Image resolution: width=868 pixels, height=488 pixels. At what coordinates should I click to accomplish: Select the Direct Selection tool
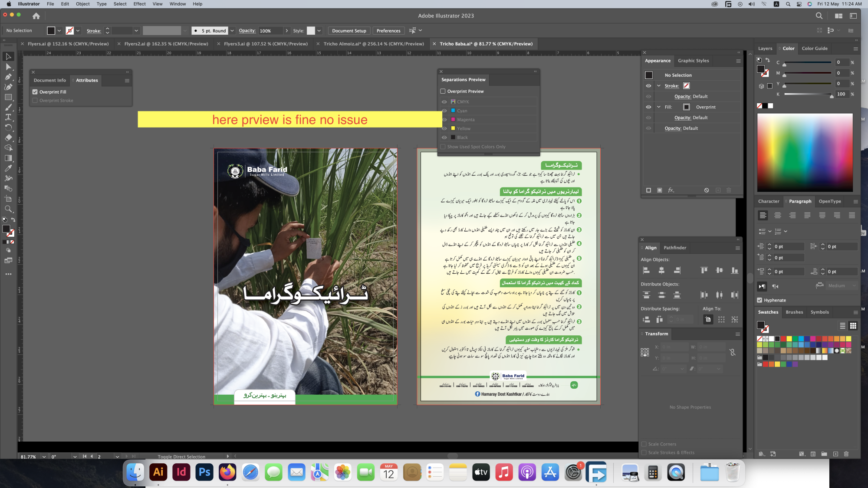coord(8,67)
